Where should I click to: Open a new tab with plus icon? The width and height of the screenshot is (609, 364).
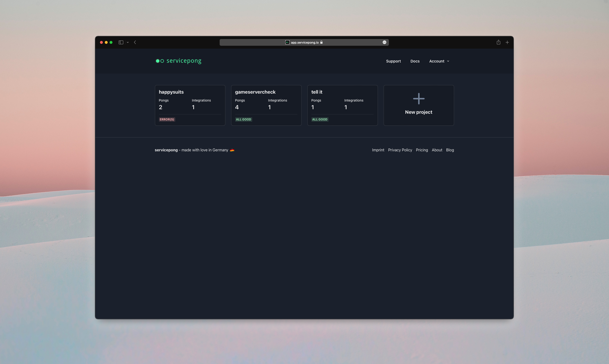507,42
